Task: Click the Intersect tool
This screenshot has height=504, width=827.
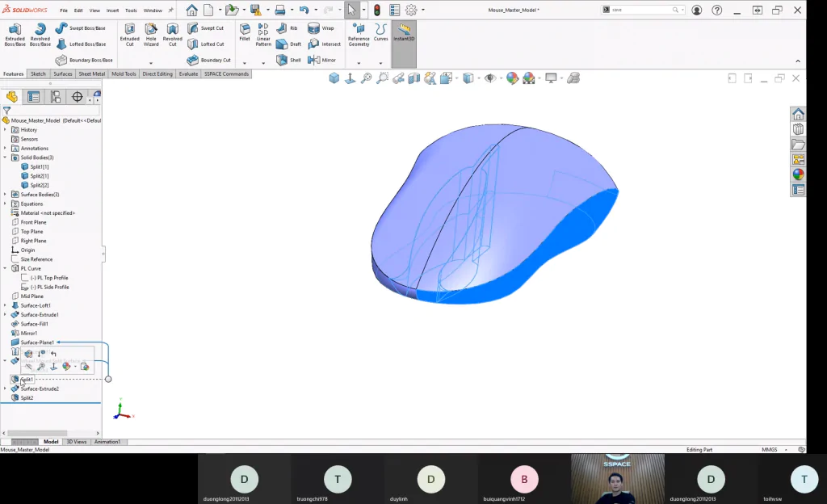Action: coord(324,44)
